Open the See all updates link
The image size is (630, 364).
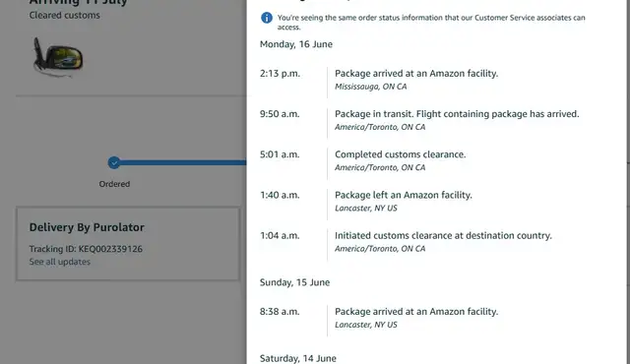click(59, 262)
